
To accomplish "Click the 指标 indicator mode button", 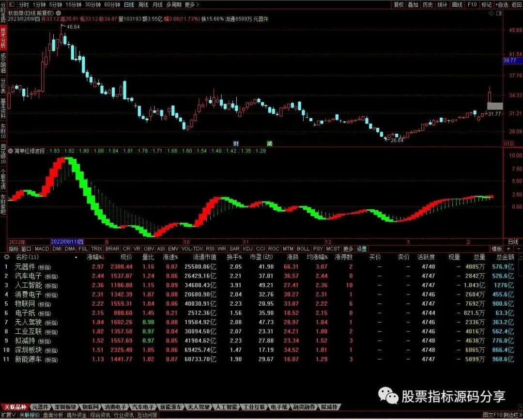I will (x=14, y=249).
